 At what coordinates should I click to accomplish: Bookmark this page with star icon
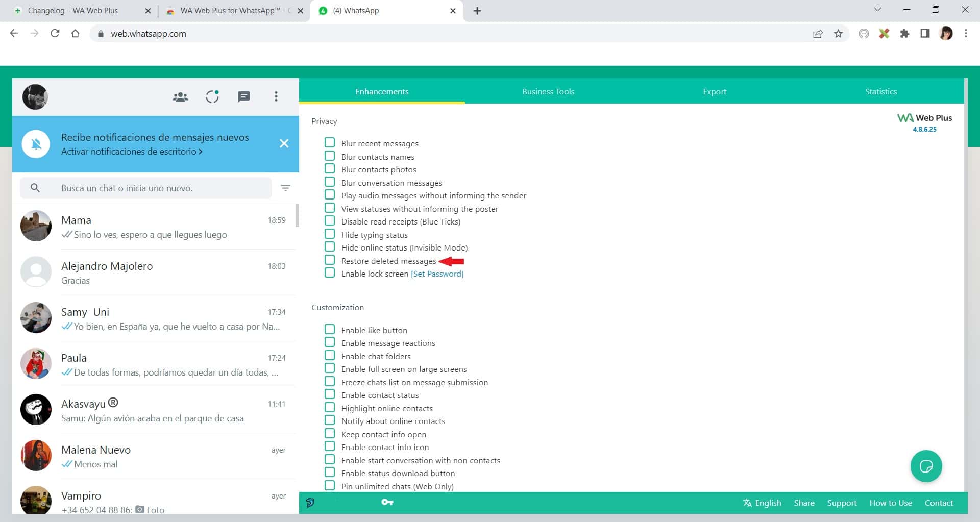(838, 34)
